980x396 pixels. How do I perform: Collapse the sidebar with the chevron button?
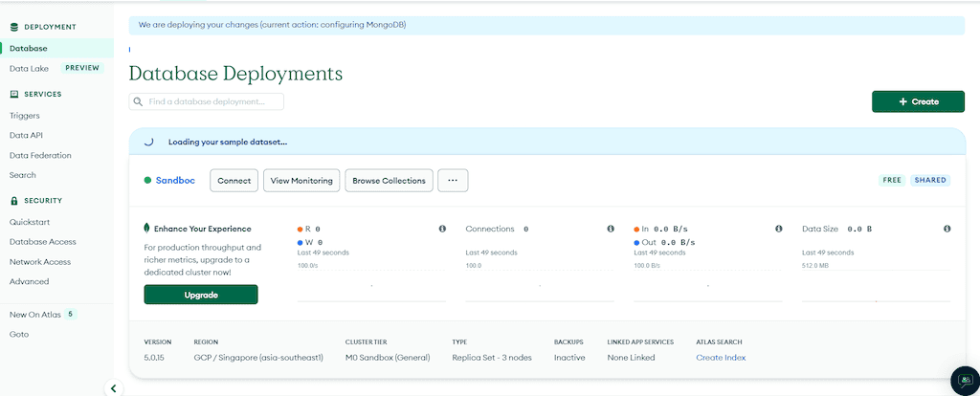click(113, 388)
